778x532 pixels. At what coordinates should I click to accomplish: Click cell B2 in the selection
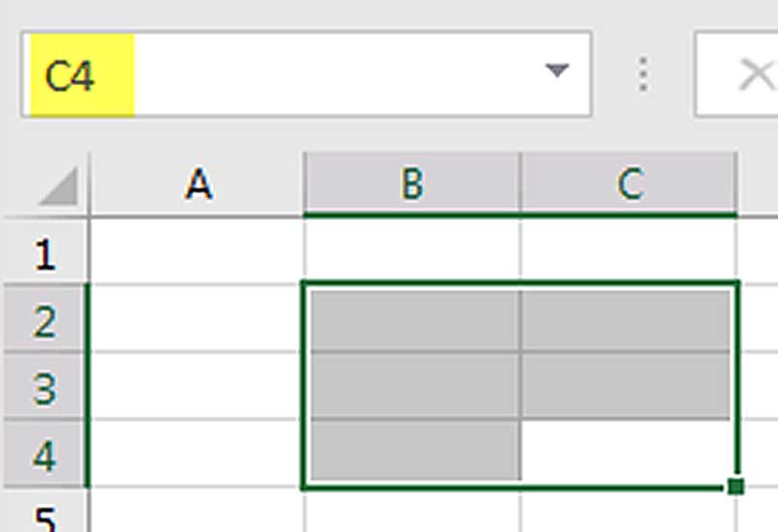[x=412, y=321]
